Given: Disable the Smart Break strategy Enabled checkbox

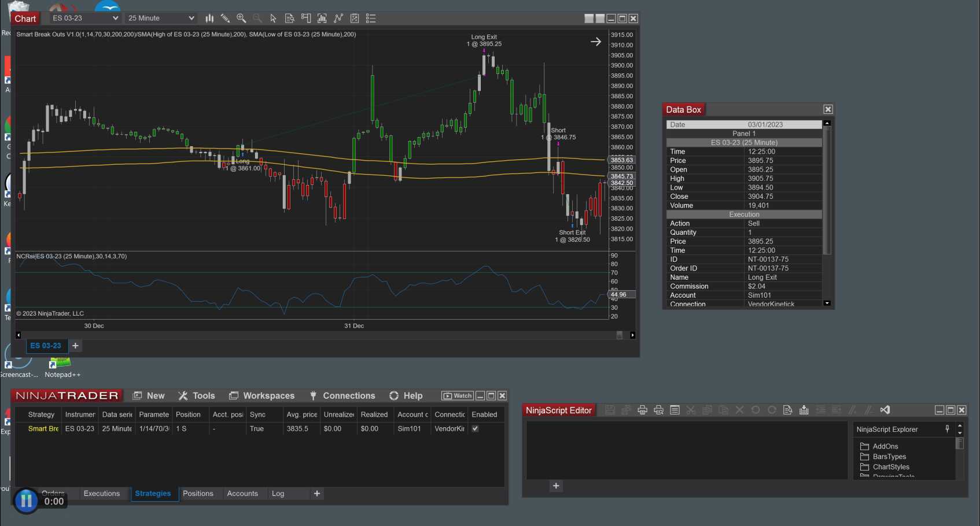Looking at the screenshot, I should pos(475,429).
